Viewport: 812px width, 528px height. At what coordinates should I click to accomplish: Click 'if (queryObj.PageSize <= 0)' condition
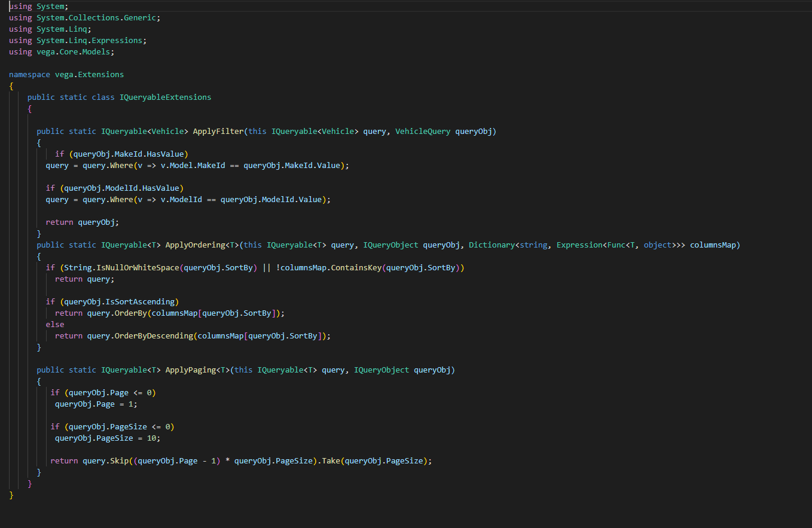pos(112,426)
